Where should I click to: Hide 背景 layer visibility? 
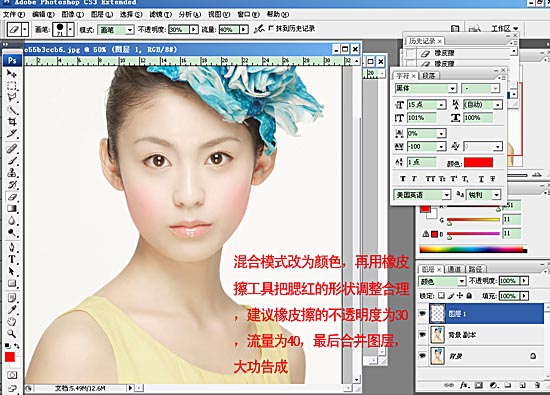[422, 356]
